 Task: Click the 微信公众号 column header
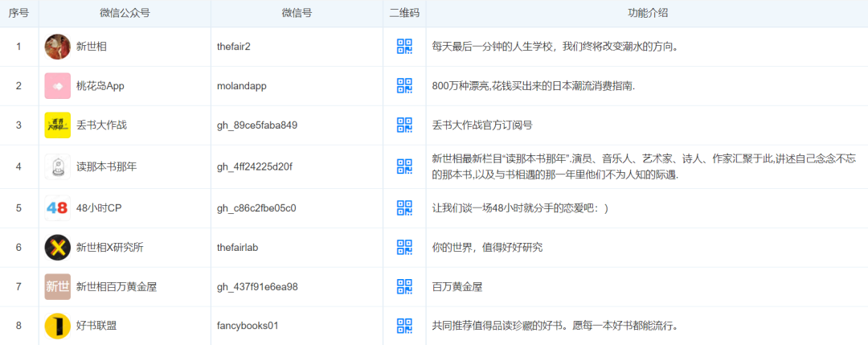125,13
